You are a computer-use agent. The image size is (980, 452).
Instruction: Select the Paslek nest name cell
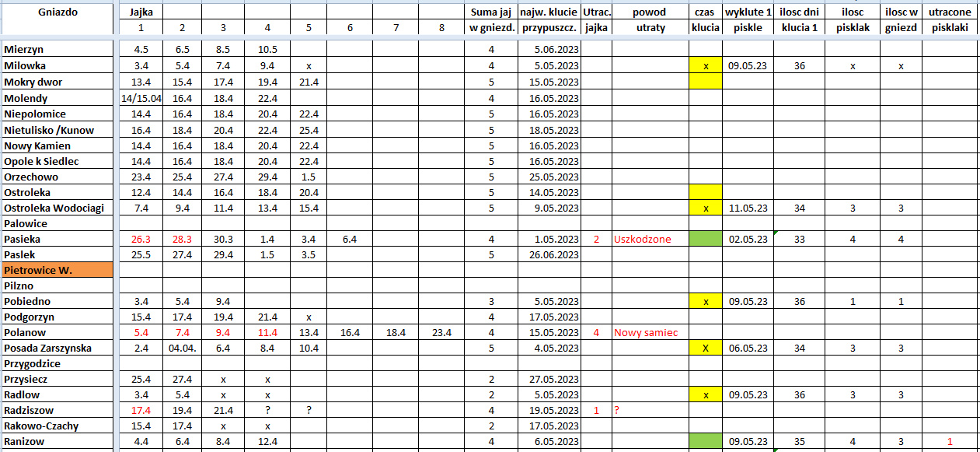pos(58,254)
